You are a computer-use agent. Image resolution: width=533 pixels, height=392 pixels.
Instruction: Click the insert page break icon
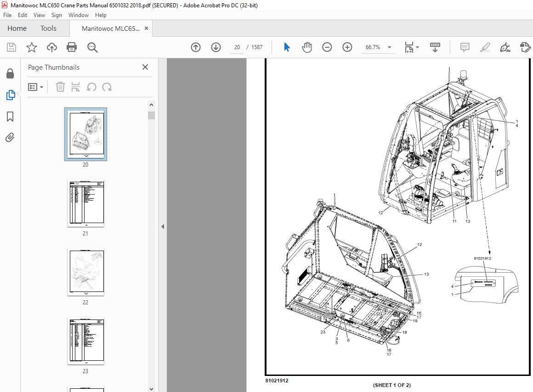[x=75, y=87]
